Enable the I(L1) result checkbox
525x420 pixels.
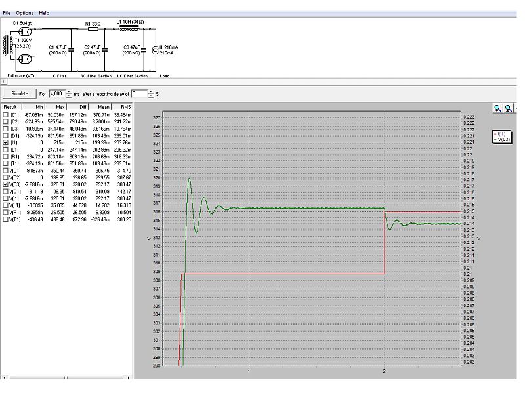click(x=5, y=150)
